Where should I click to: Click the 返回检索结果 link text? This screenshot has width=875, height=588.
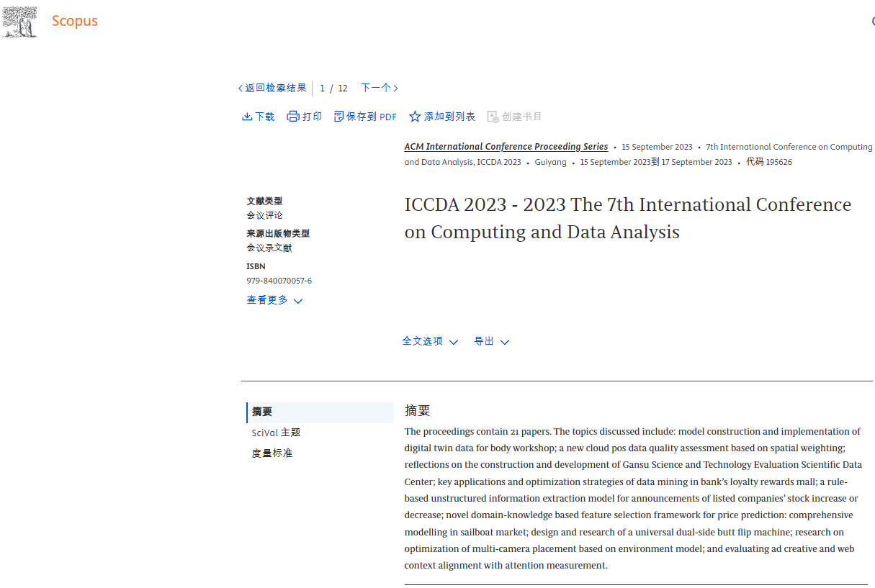pos(275,88)
